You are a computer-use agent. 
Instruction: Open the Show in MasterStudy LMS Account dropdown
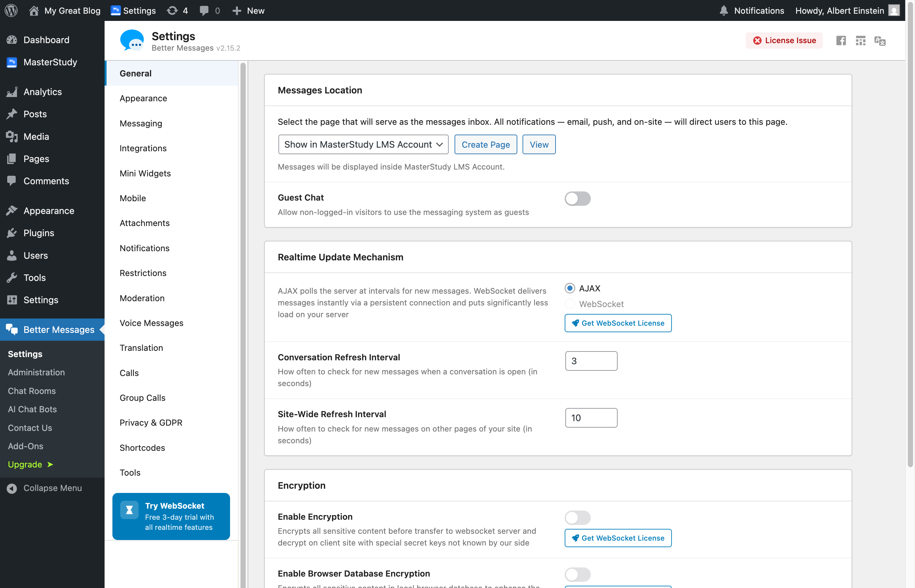(363, 144)
